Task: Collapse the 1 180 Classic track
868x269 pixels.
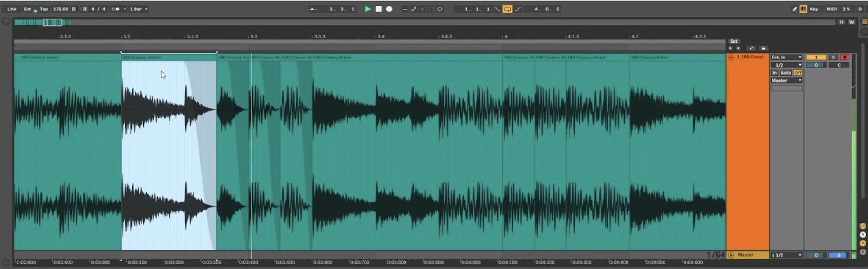Action: (731, 57)
